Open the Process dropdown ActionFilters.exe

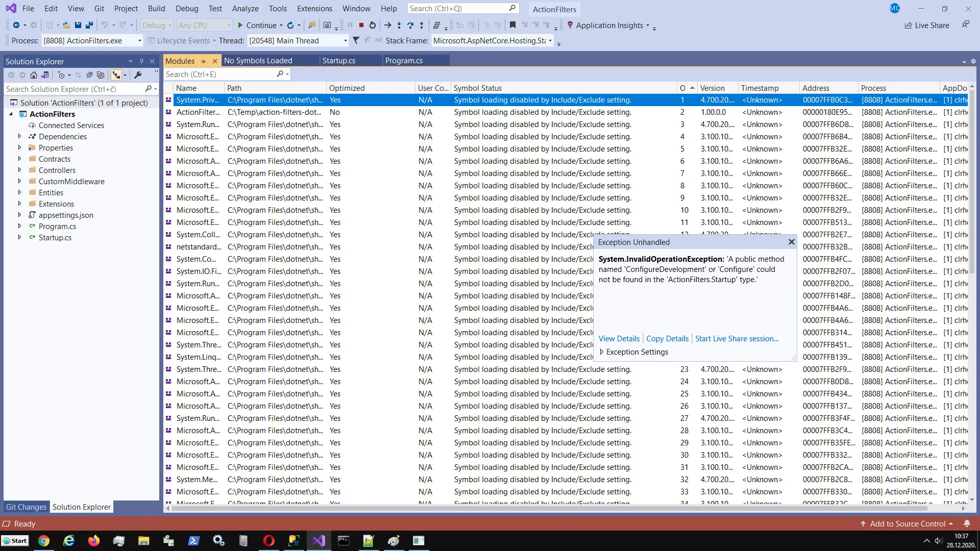coord(139,41)
